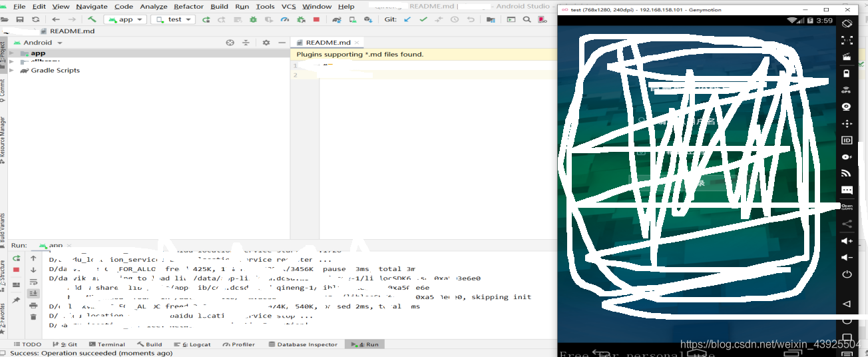
Task: Click the Build hammer icon in toolbar
Action: tap(92, 19)
